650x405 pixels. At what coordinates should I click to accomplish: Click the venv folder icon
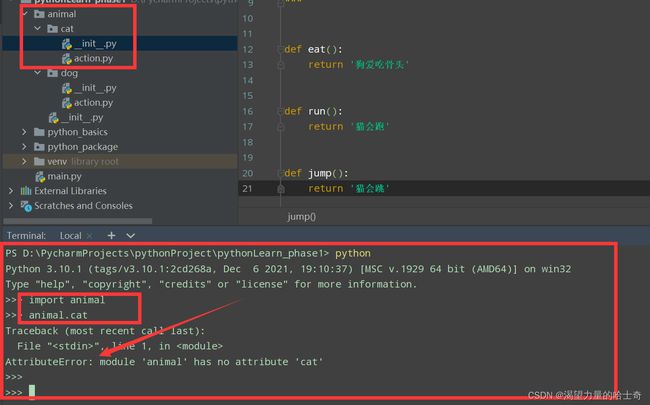(x=39, y=161)
